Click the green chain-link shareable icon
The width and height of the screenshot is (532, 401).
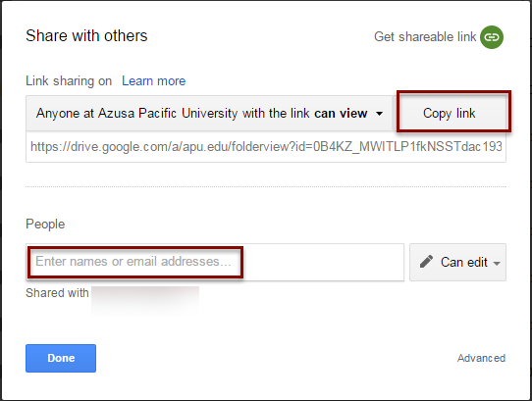coord(492,37)
